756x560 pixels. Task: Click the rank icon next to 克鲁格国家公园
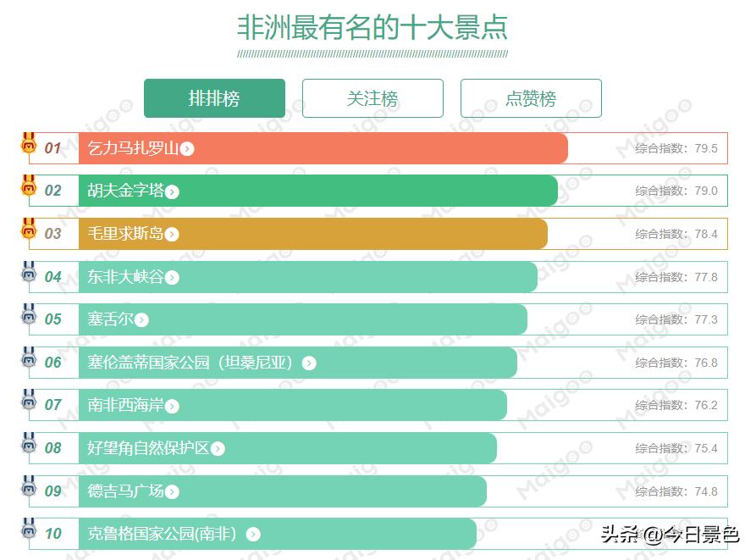pyautogui.click(x=30, y=531)
